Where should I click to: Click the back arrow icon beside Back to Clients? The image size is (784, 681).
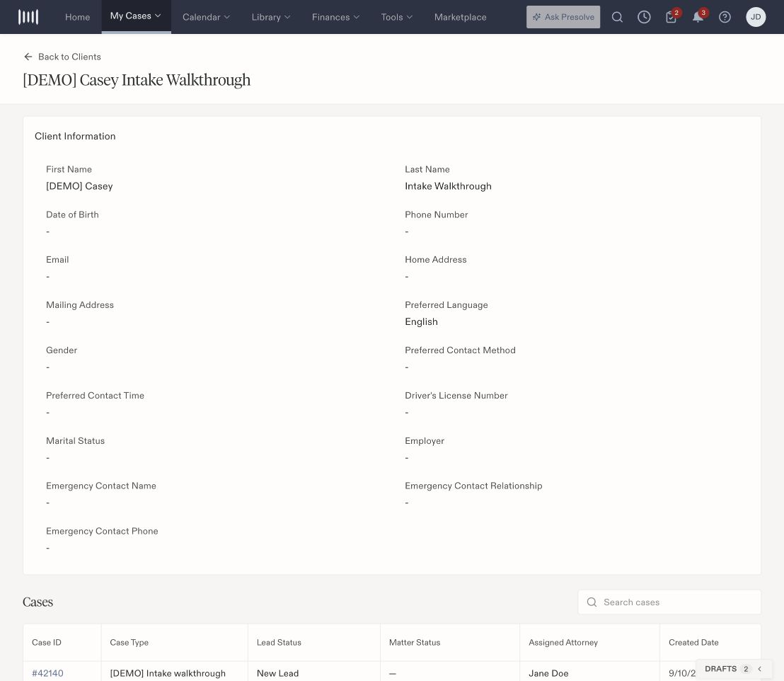28,57
